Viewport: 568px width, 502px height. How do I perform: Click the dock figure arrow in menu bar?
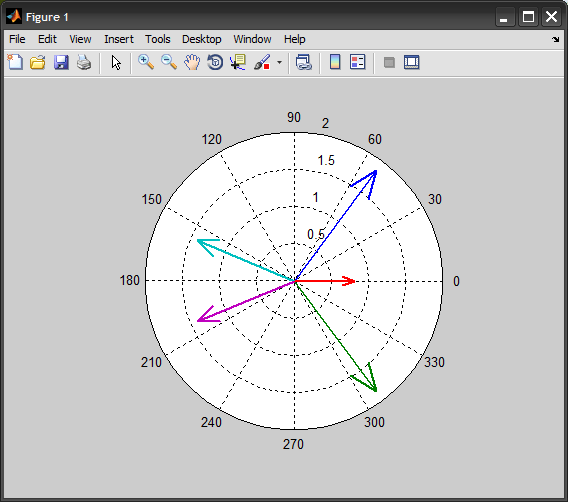[556, 39]
